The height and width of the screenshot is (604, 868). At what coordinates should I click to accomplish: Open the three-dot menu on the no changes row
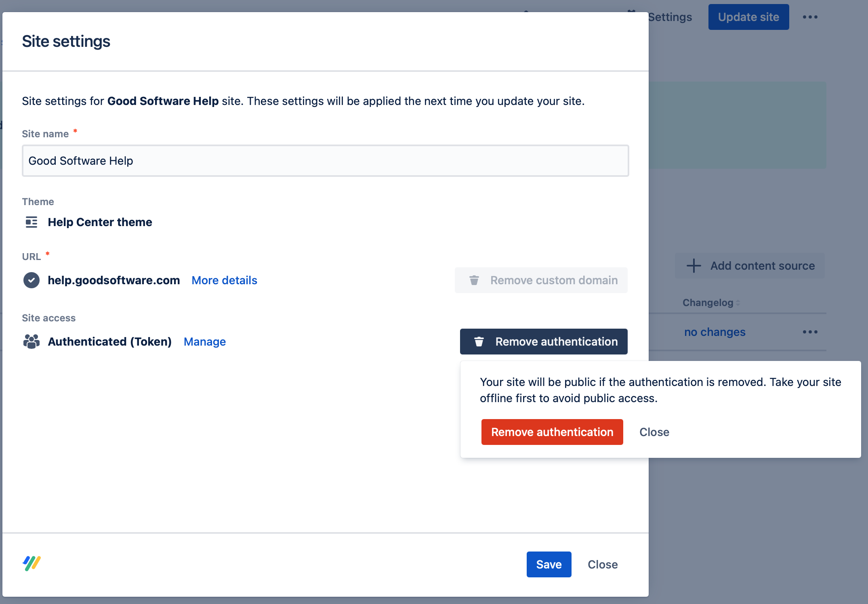click(x=810, y=332)
